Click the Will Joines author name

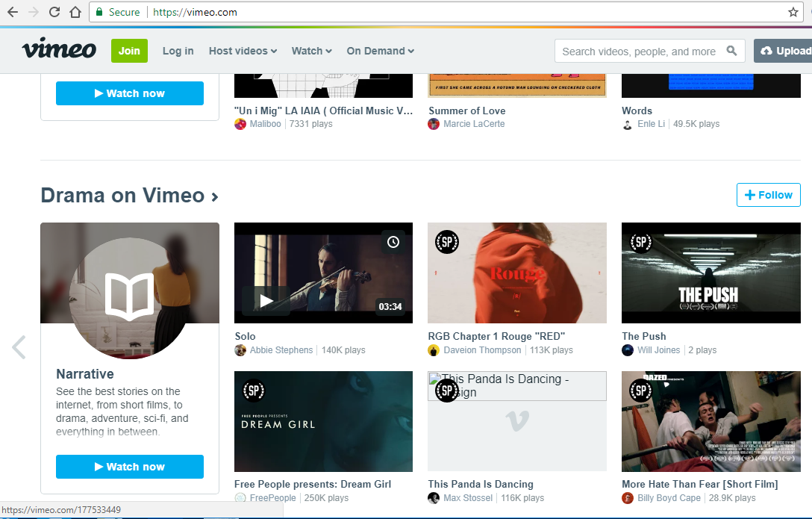659,351
